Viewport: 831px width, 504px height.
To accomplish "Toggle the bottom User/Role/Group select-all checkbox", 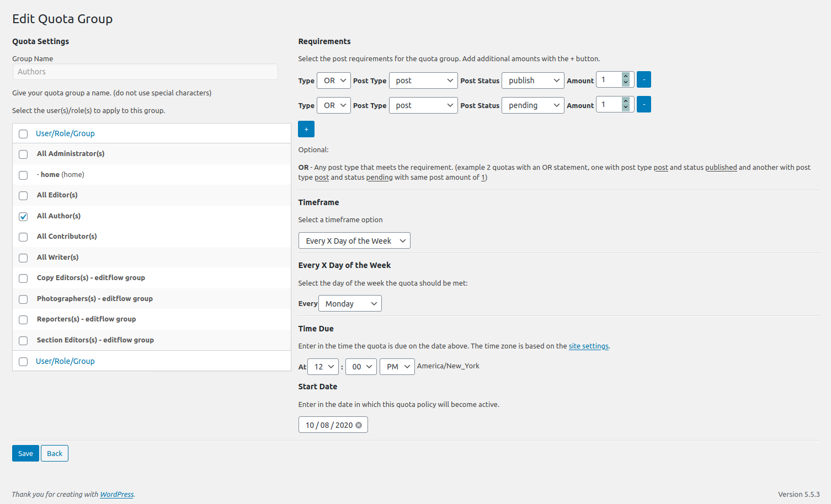I will [23, 362].
